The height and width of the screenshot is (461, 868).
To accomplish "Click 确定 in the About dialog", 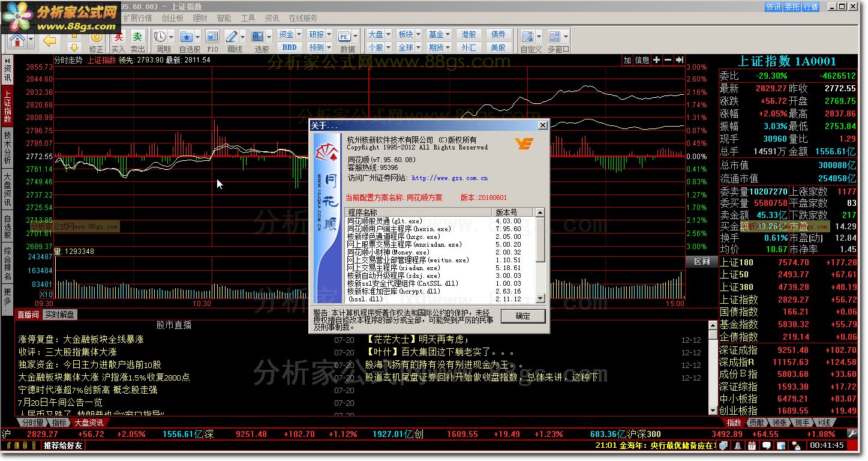I will [523, 316].
